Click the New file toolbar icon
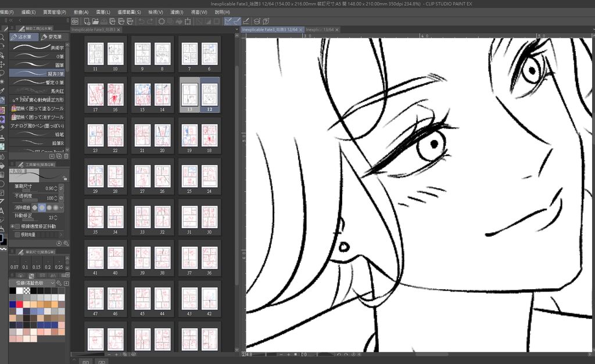Screen dimensions: 595x364 click(x=87, y=21)
